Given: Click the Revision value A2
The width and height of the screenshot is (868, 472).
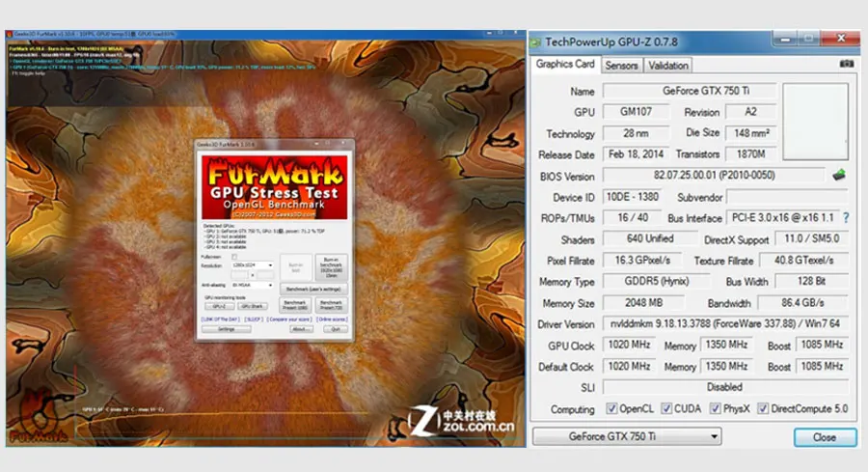Looking at the screenshot, I should tap(750, 112).
